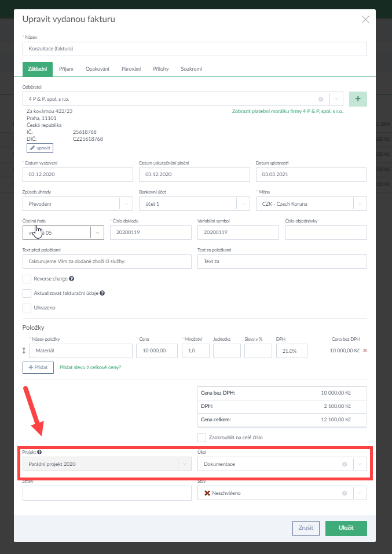Image resolution: width=392 pixels, height=554 pixels.
Task: Clear the Dokumentace task selection
Action: pos(345,464)
